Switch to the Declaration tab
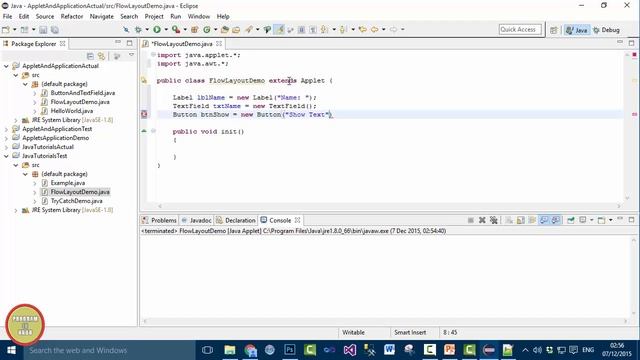Image resolution: width=640 pixels, height=360 pixels. coord(236,220)
